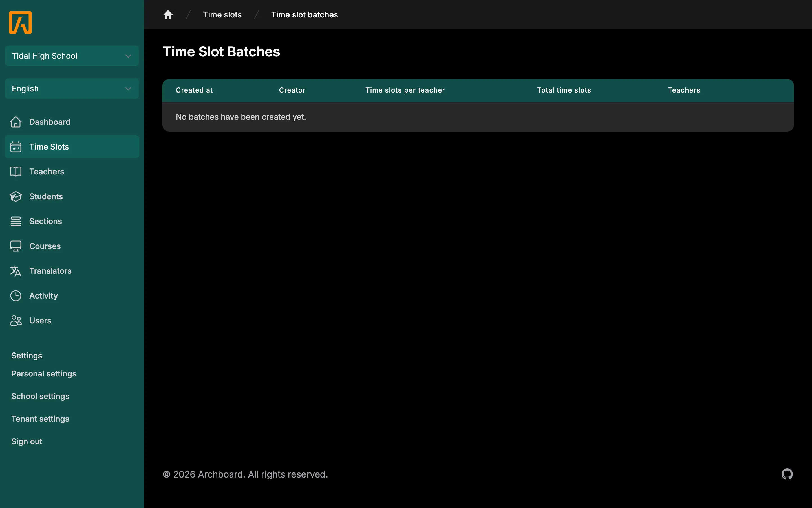
Task: Click the Dashboard house icon in sidebar
Action: [16, 122]
